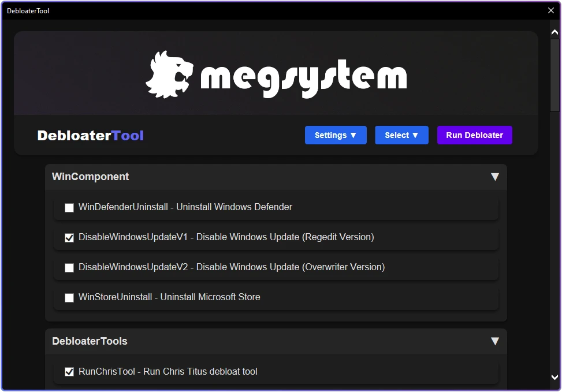Click the megsystem lion logo
This screenshot has width=562, height=392.
170,74
